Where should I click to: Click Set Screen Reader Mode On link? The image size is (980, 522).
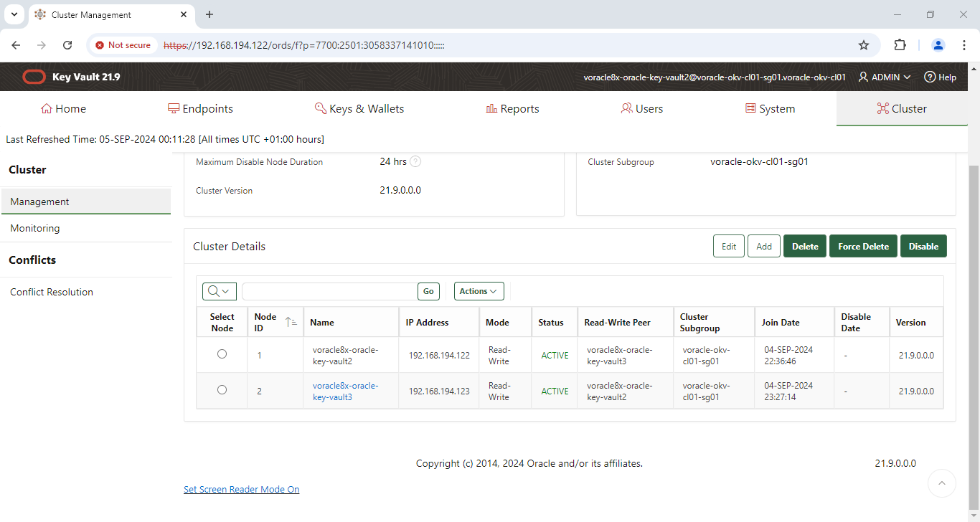[x=241, y=489]
